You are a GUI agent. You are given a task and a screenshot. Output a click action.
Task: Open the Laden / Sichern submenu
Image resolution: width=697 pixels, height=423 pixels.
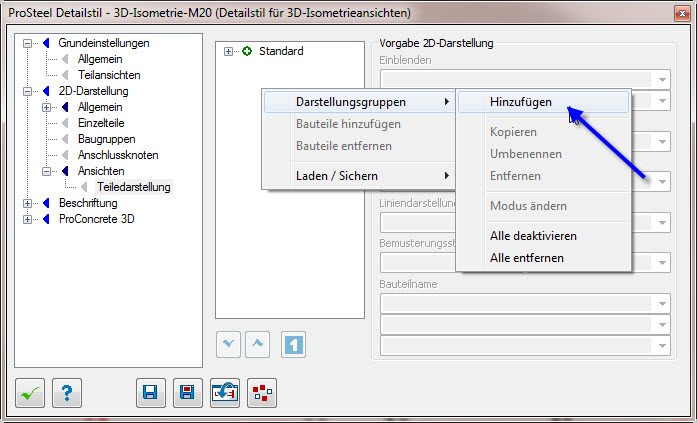(359, 176)
